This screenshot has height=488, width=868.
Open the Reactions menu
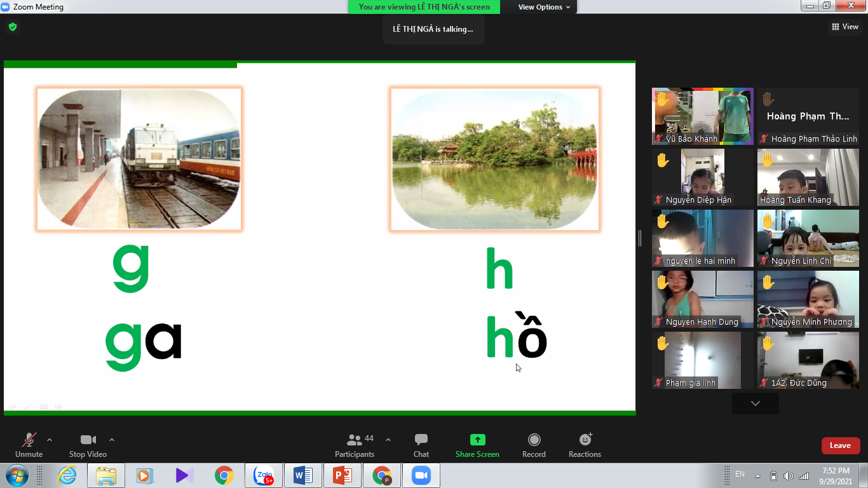coord(585,445)
